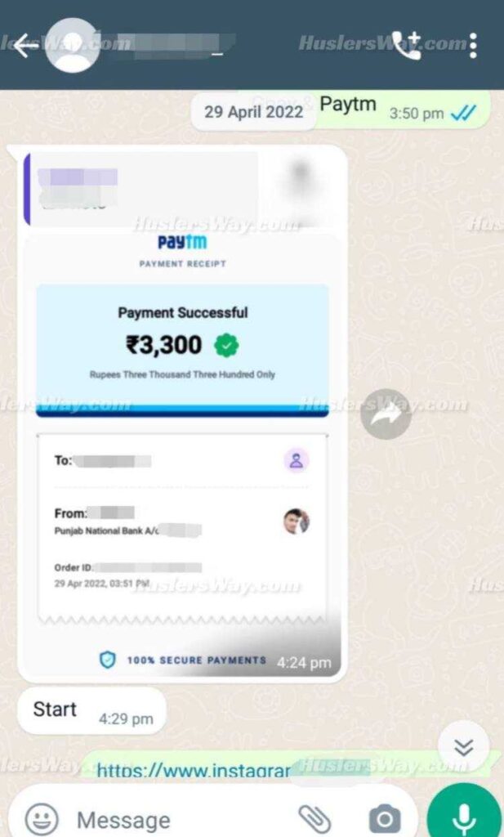Viewport: 504px width, 837px height.
Task: Tap the paperclip attach icon
Action: [x=314, y=818]
